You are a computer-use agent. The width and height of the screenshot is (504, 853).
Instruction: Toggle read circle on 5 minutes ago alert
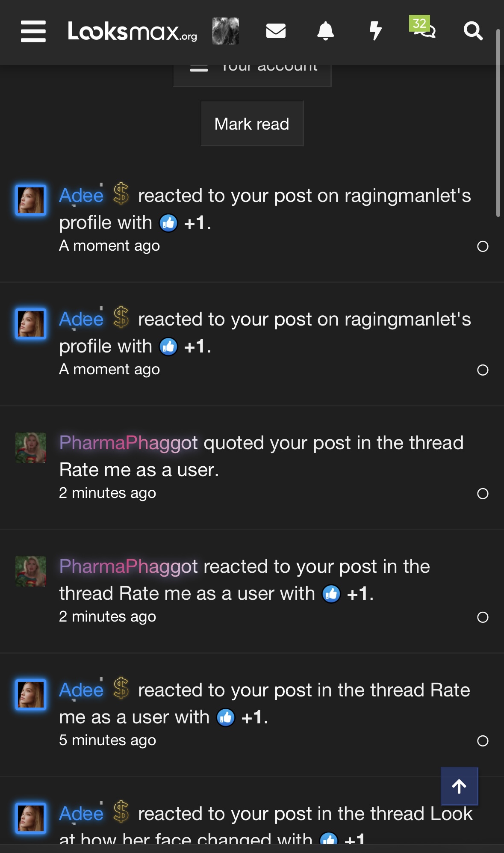coord(483,741)
